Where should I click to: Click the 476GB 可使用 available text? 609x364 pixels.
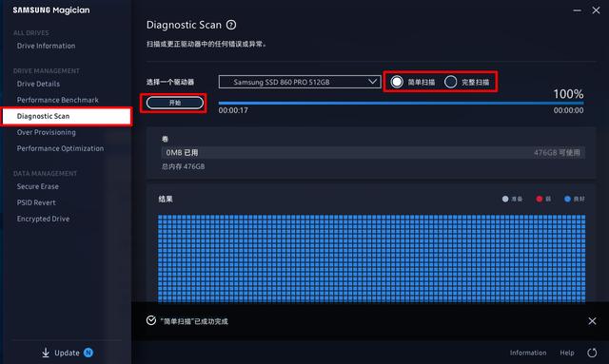(557, 152)
